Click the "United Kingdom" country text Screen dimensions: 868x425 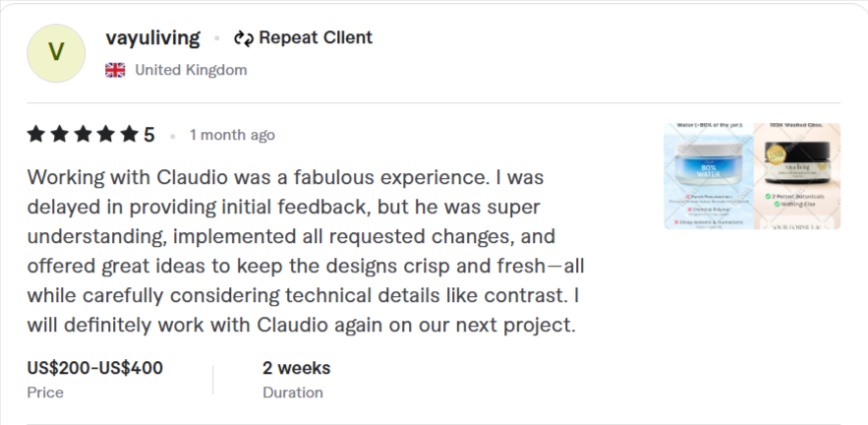pyautogui.click(x=191, y=70)
